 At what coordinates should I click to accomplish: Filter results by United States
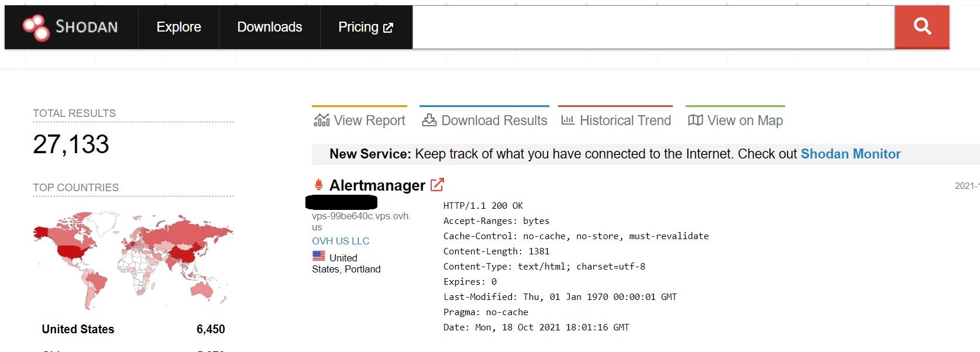coord(78,329)
